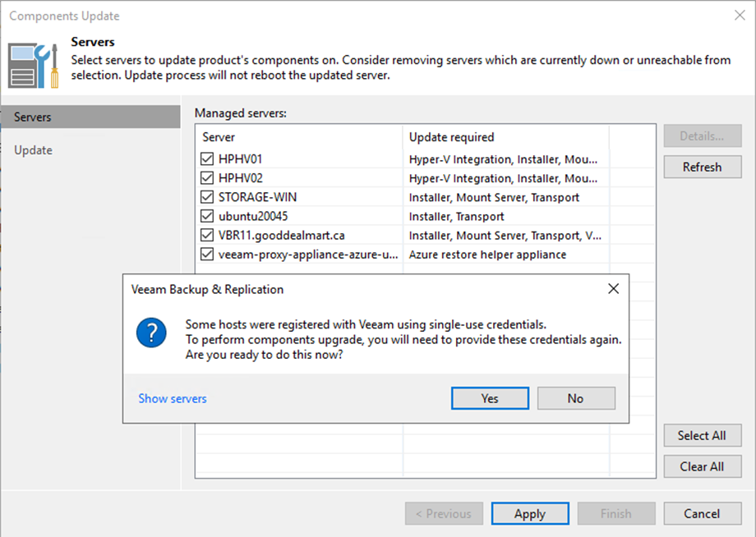Deselect the ubuntu20045 server checkbox

coord(207,217)
